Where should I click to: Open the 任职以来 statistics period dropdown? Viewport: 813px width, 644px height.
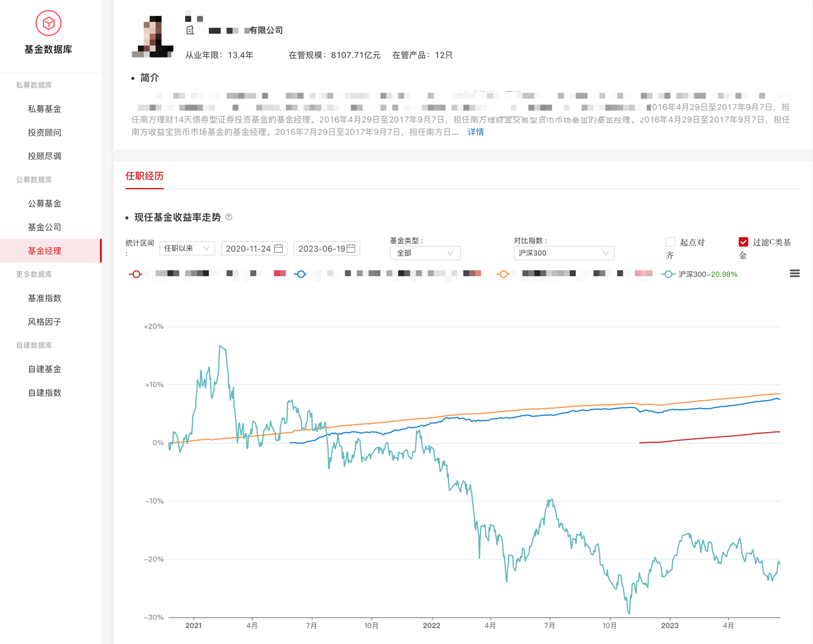tap(186, 248)
